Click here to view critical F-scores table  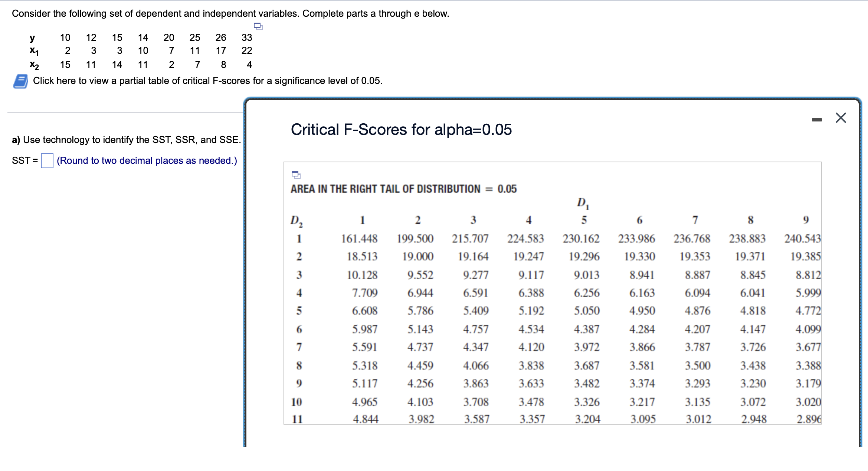click(x=207, y=81)
